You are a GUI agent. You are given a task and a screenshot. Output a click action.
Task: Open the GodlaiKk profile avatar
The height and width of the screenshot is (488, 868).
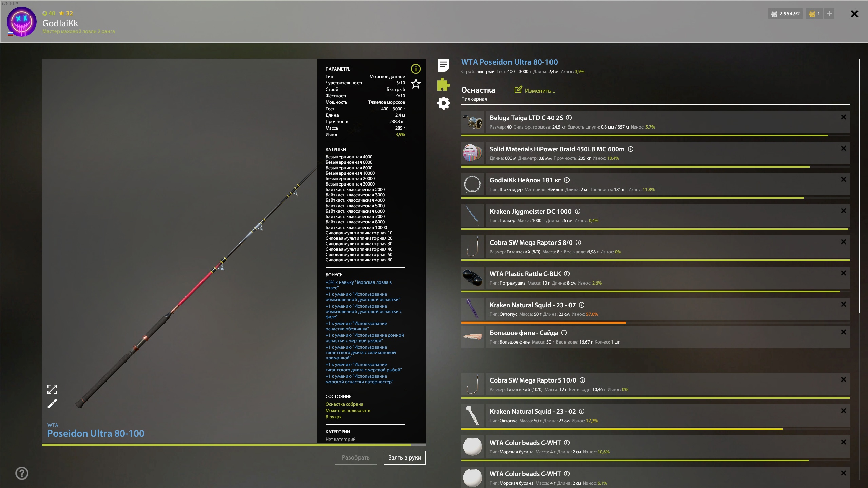coord(22,22)
